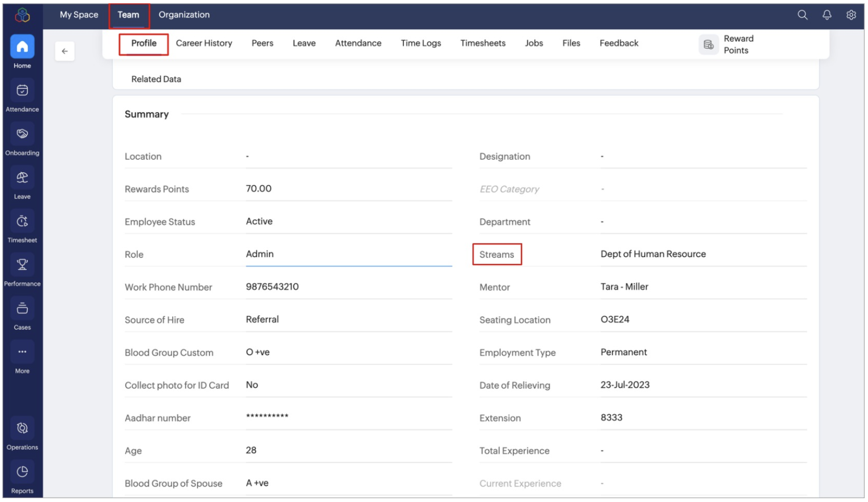The image size is (868, 502).
Task: Open the Related Data section
Action: [x=156, y=79]
